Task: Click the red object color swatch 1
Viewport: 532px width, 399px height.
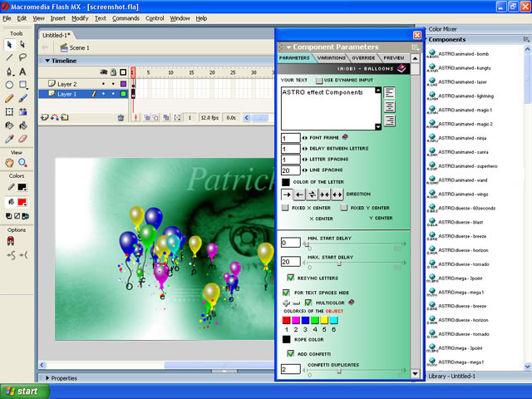Action: [286, 320]
